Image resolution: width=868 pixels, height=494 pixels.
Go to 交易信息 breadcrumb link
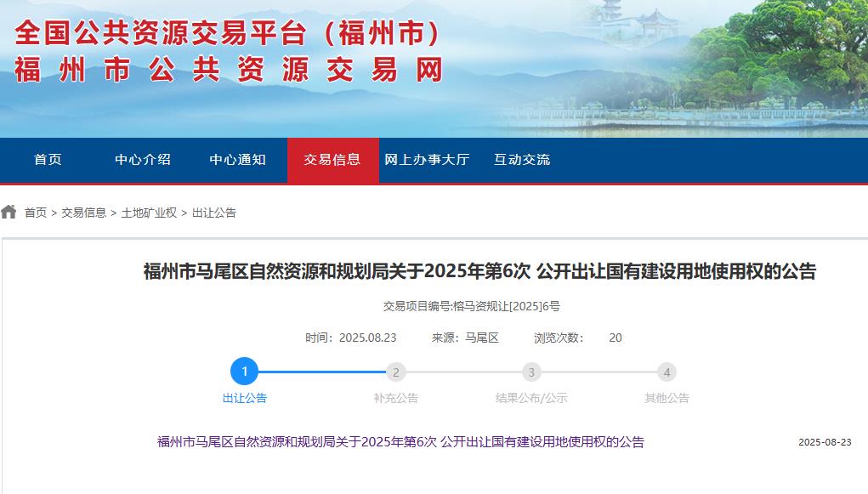click(83, 213)
